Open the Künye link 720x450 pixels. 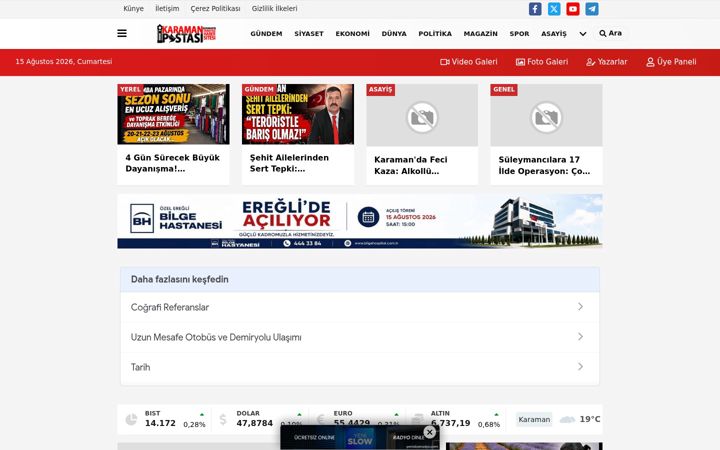click(x=134, y=8)
